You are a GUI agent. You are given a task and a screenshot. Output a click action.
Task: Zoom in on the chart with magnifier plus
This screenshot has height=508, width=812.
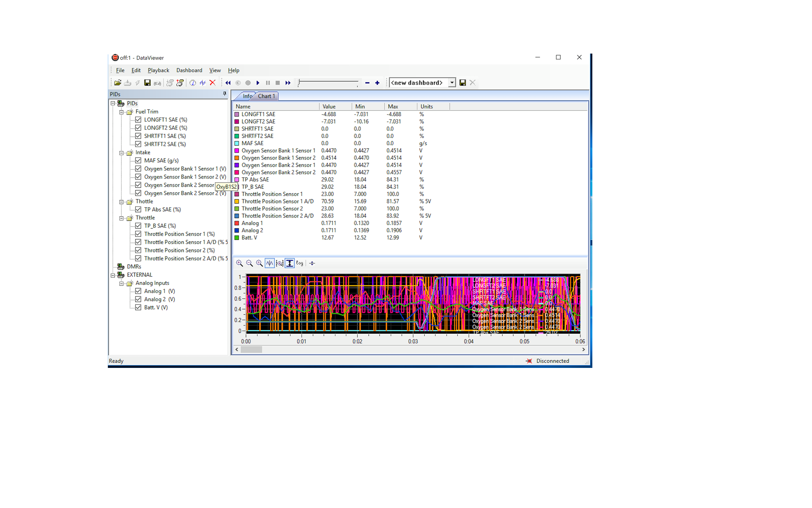click(239, 263)
